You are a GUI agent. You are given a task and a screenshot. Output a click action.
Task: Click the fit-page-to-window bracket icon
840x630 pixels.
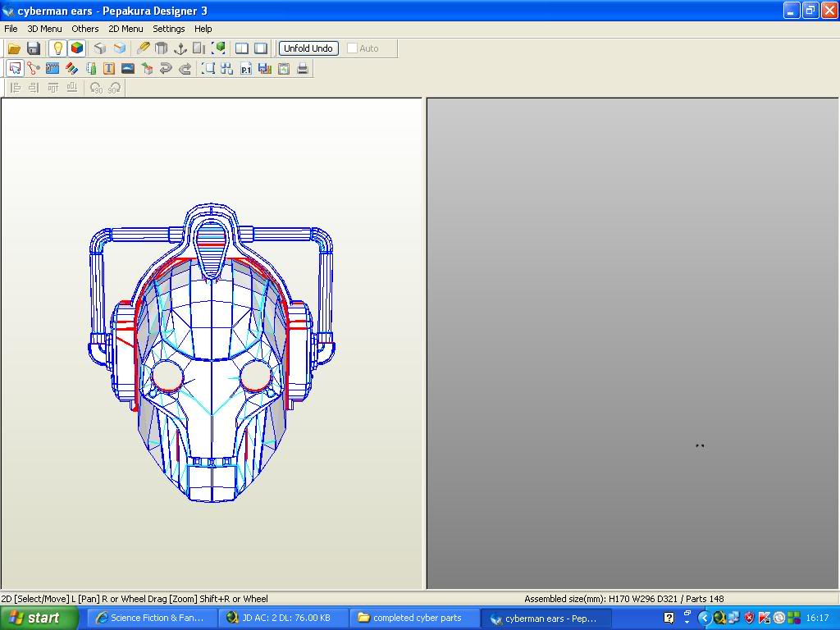208,69
